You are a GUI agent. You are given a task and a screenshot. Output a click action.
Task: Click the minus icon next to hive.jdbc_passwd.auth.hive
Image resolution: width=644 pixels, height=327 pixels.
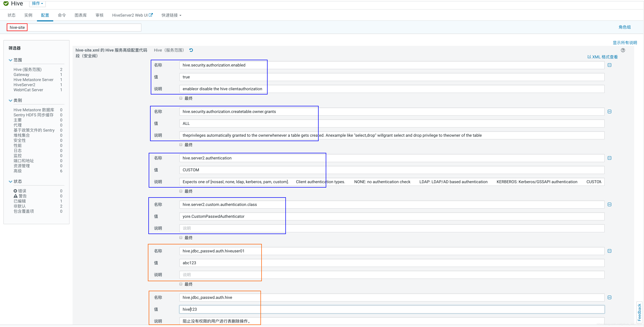[610, 297]
